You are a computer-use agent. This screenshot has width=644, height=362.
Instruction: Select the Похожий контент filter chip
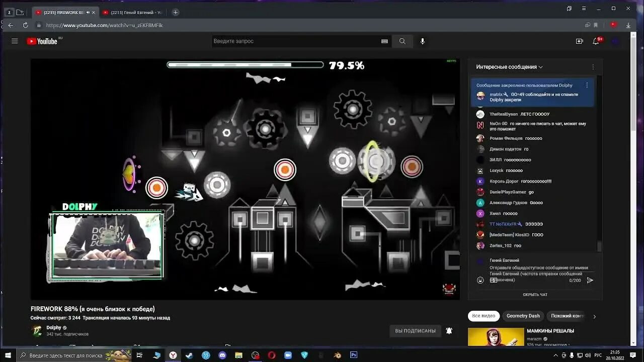(x=567, y=316)
